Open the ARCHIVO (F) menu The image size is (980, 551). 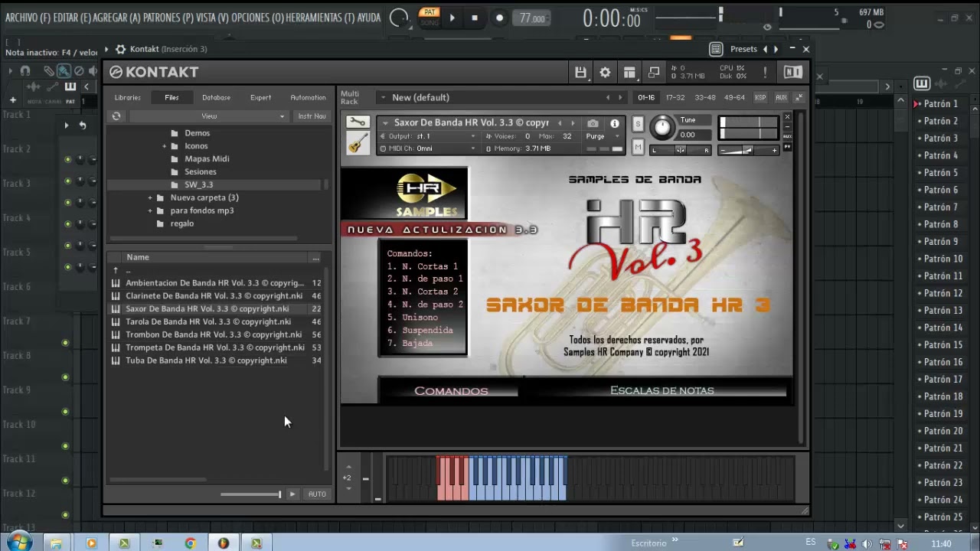[27, 18]
